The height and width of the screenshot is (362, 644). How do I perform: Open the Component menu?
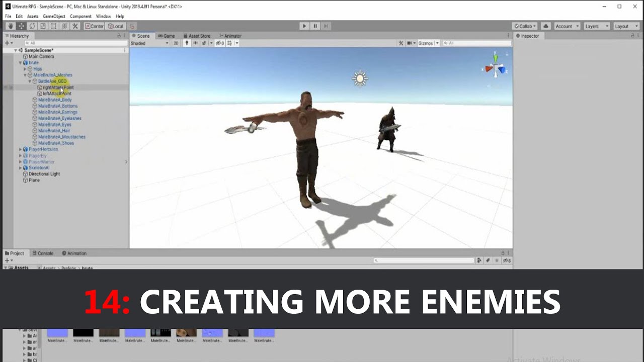80,16
